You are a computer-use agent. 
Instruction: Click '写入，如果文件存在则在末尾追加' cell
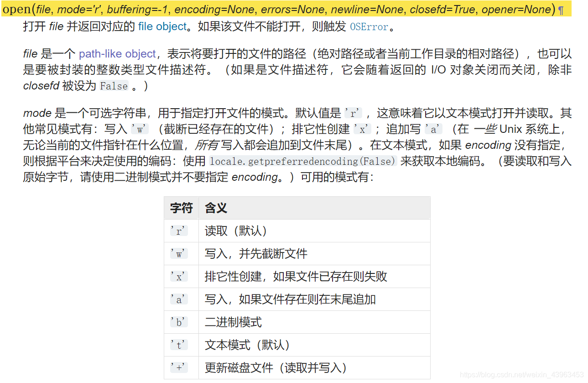click(x=314, y=299)
